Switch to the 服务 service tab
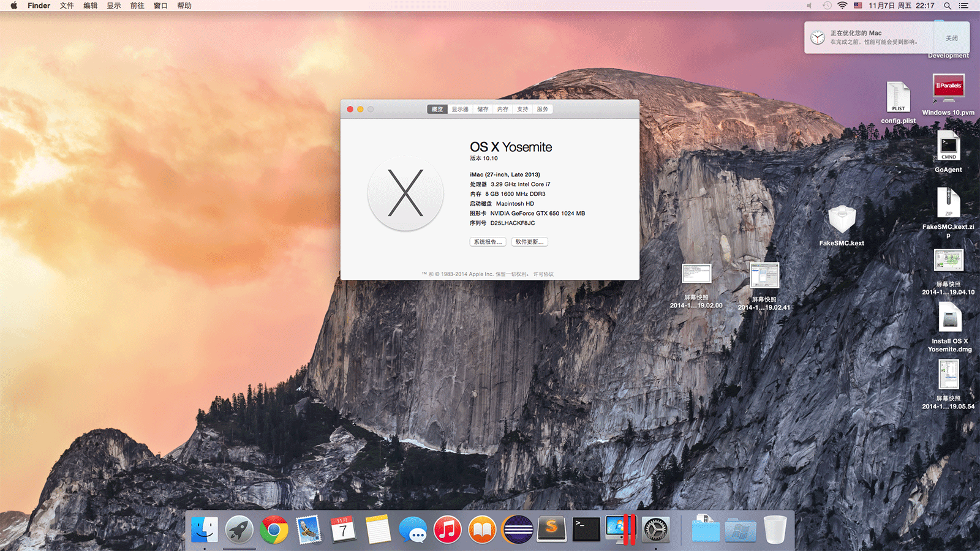980x551 pixels. click(x=543, y=109)
